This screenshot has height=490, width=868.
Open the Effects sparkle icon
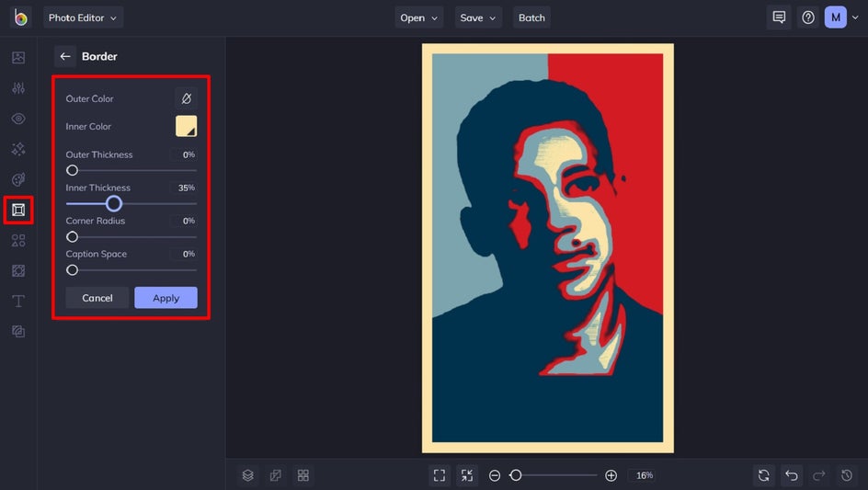(x=18, y=149)
